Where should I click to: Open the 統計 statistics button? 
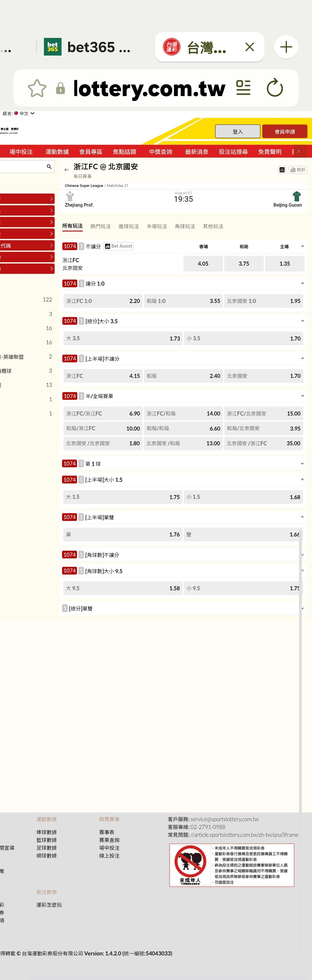click(298, 170)
